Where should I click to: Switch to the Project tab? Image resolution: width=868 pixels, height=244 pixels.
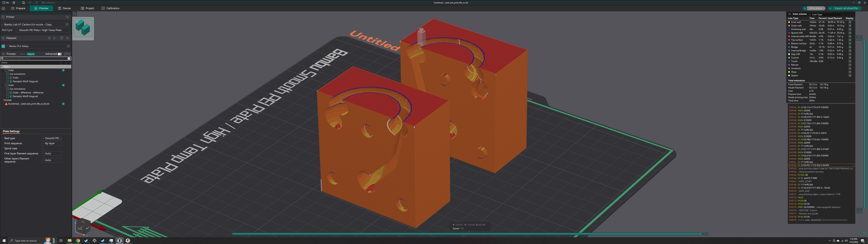click(x=88, y=8)
